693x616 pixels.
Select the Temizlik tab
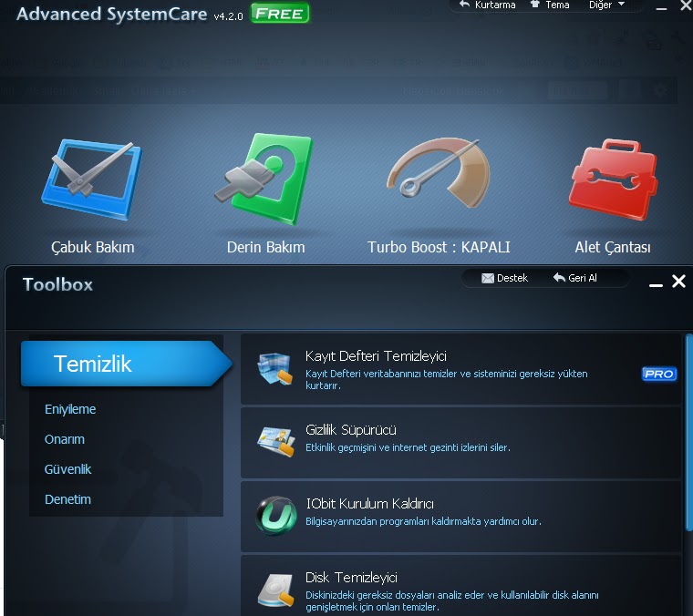(x=127, y=364)
